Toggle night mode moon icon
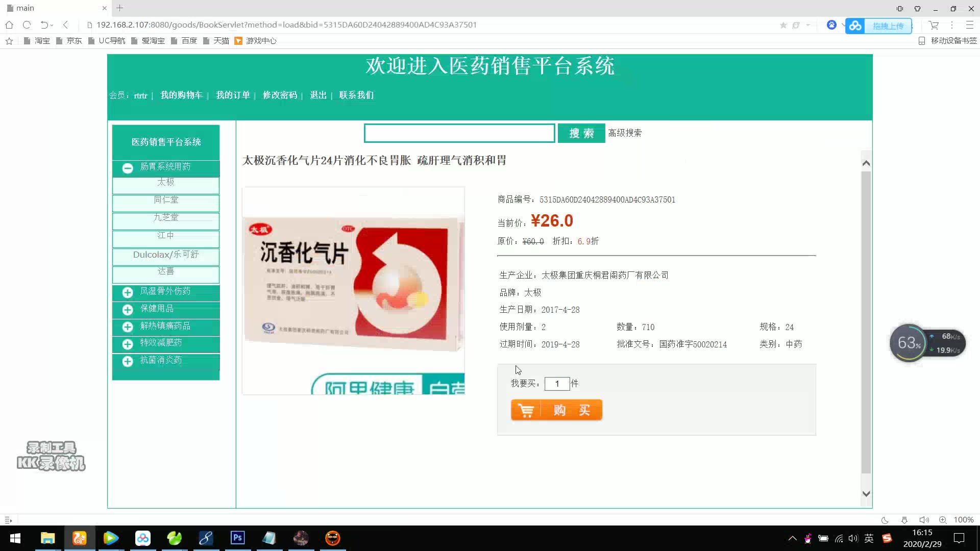The height and width of the screenshot is (551, 980). tap(885, 520)
